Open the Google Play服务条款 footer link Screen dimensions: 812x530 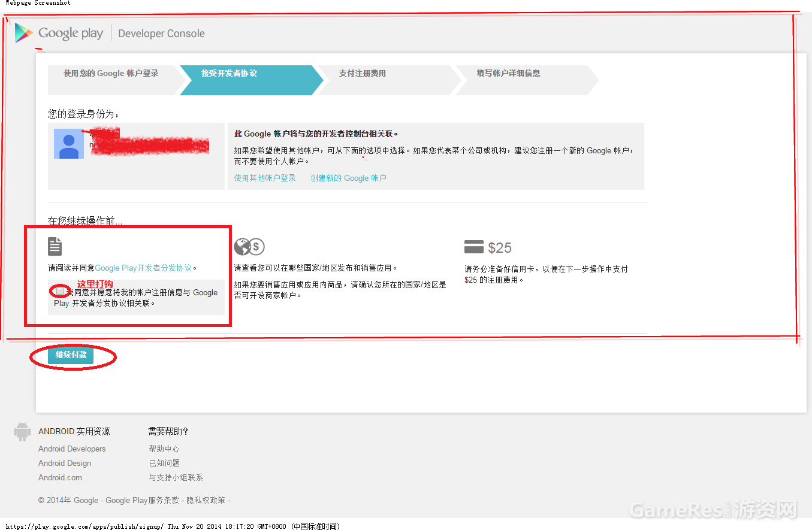(143, 500)
